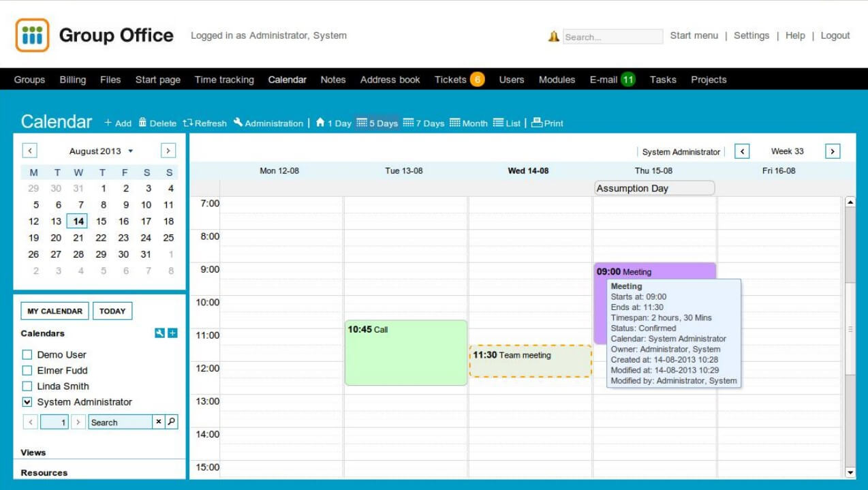Screen dimensions: 868x490
Task: Refresh the calendar view
Action: (204, 123)
